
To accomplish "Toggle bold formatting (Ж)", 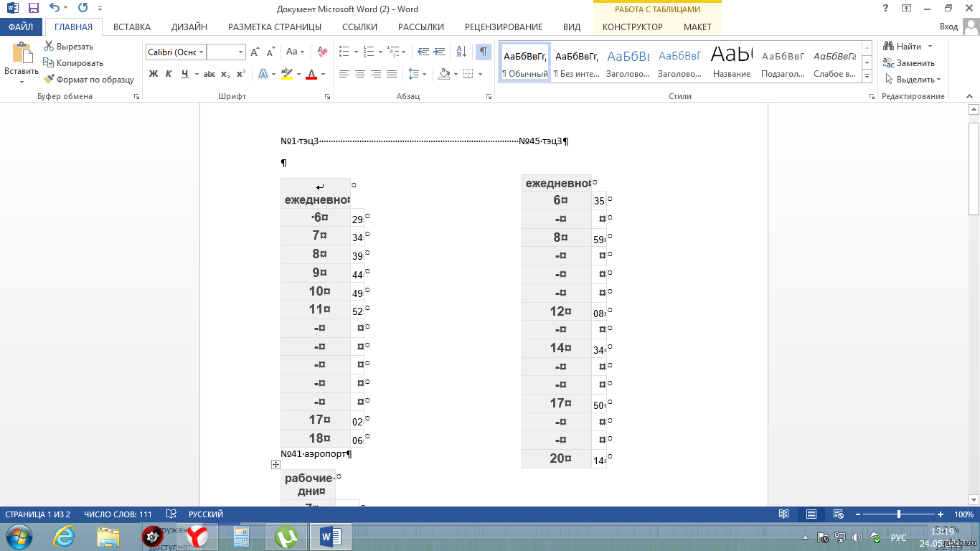I will tap(153, 74).
